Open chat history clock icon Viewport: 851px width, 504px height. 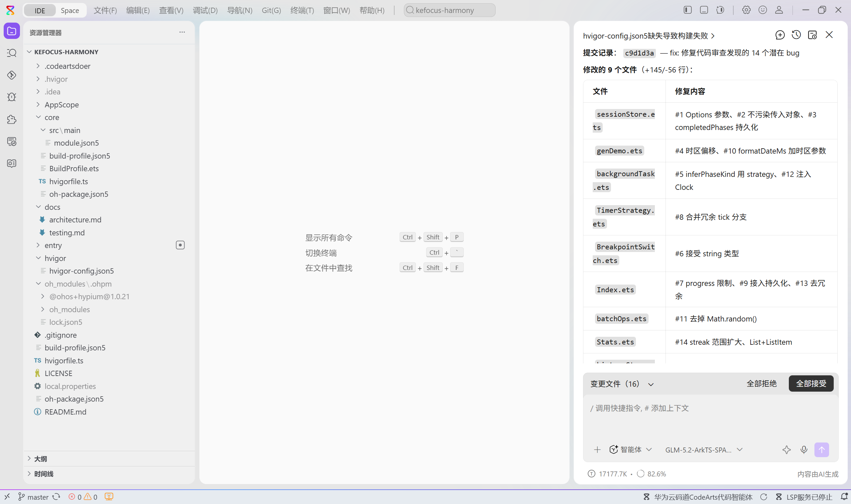796,35
